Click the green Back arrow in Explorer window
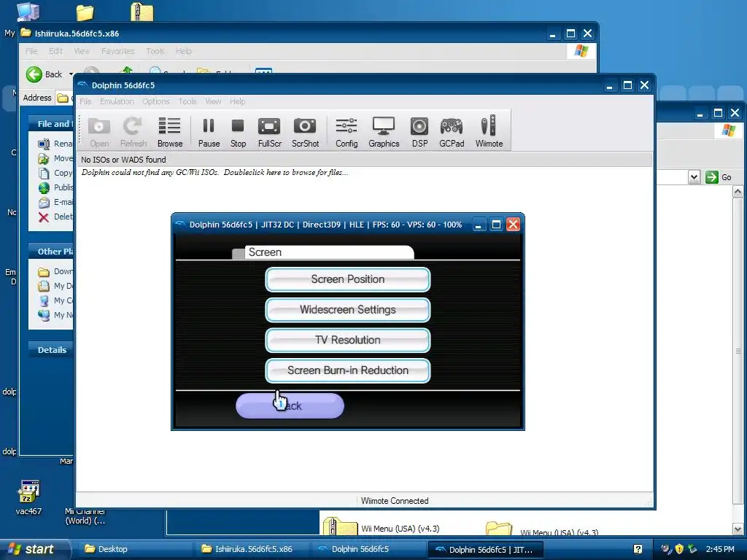This screenshot has height=560, width=747. tap(34, 74)
